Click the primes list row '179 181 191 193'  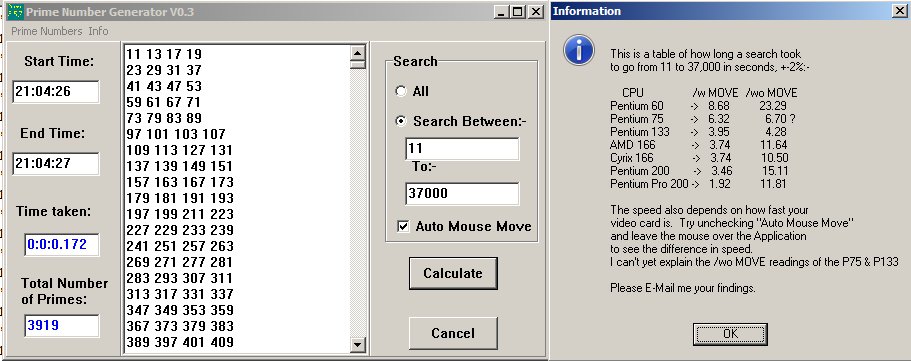pos(180,198)
